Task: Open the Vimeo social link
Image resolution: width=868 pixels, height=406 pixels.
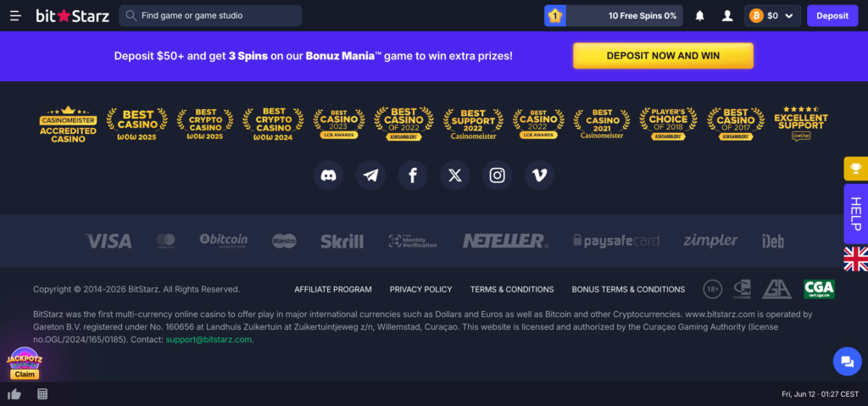Action: [539, 175]
